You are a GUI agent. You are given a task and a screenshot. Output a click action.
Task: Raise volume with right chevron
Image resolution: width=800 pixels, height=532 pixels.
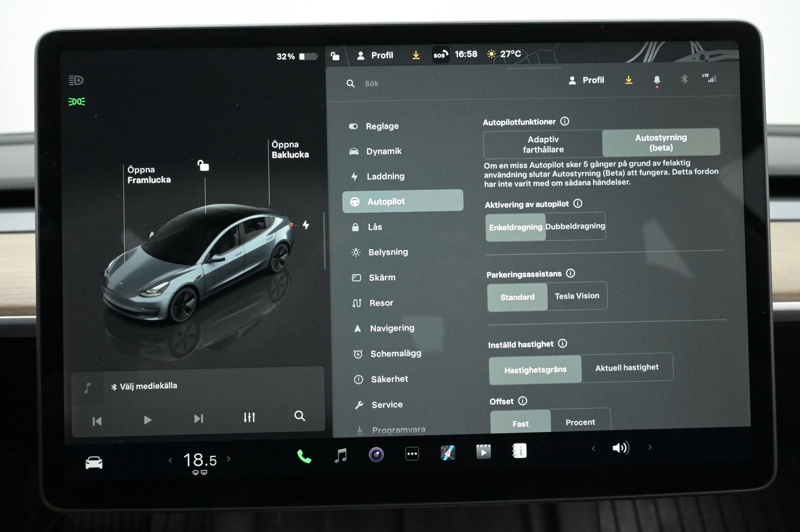(650, 447)
